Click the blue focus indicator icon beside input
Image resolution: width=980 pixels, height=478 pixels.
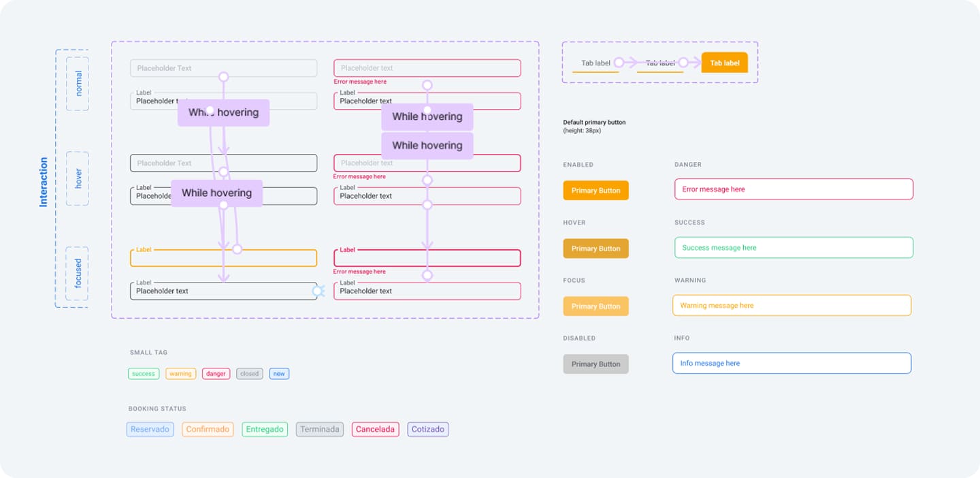(x=318, y=291)
